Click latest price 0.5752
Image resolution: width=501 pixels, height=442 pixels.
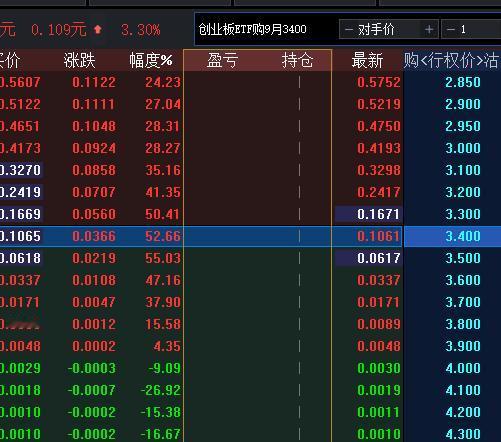(x=379, y=82)
